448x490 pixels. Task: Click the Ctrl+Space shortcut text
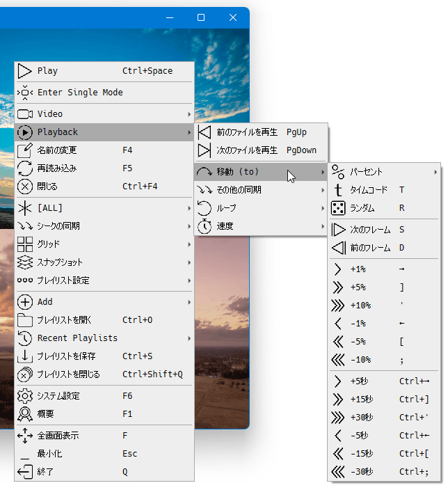point(147,71)
